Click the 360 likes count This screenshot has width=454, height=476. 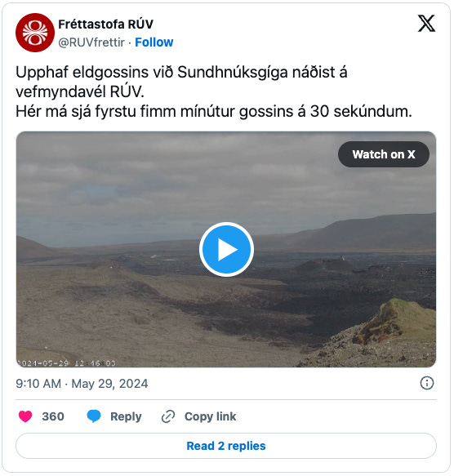[53, 416]
